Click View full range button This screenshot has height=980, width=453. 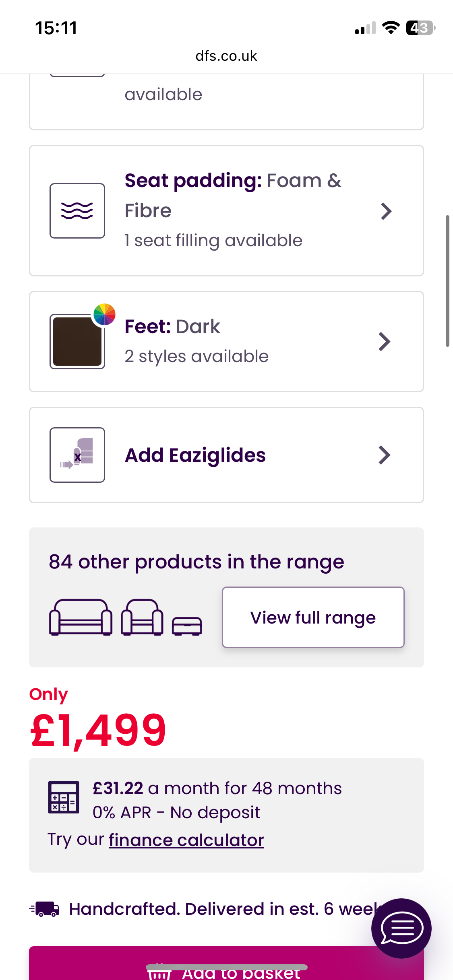point(313,617)
